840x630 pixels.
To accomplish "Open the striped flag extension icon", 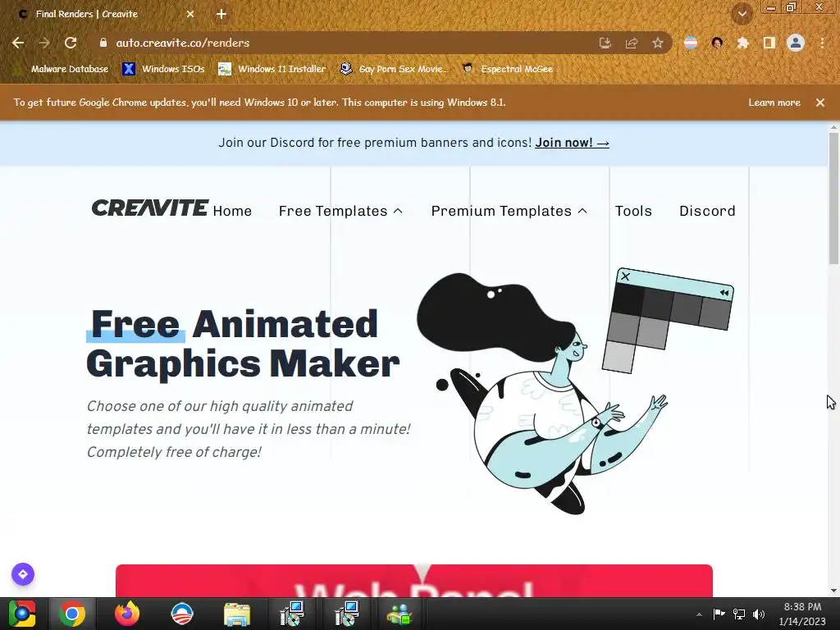I will (x=691, y=43).
